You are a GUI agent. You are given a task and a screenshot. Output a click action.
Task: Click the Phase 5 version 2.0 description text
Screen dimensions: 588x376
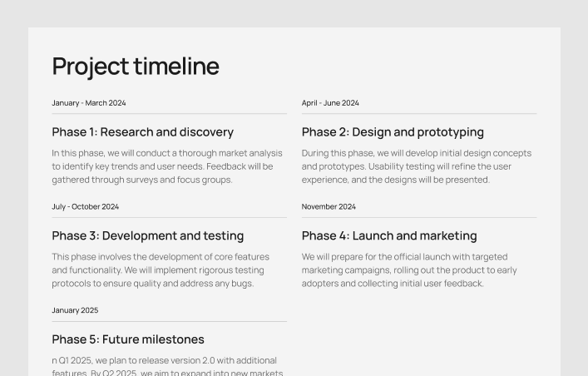(165, 366)
